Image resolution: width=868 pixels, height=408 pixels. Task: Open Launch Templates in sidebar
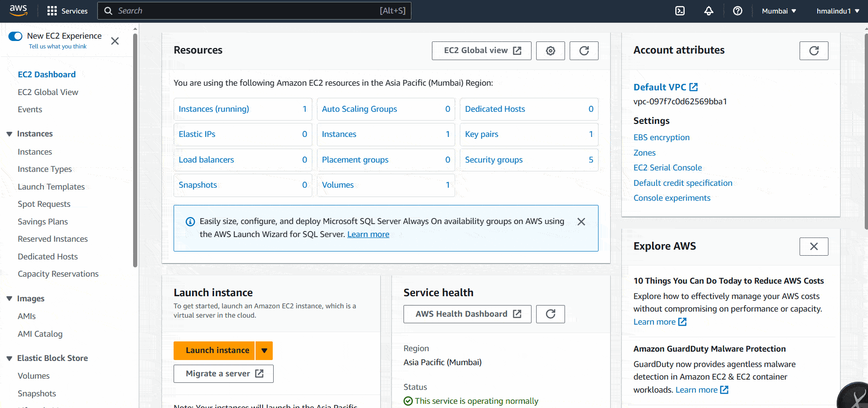51,187
